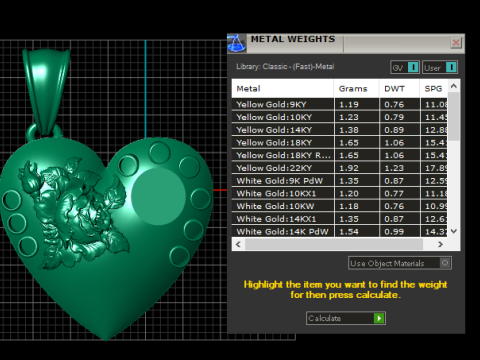Select the Yellow Gold:14KY row
The width and height of the screenshot is (480, 360).
(339, 130)
